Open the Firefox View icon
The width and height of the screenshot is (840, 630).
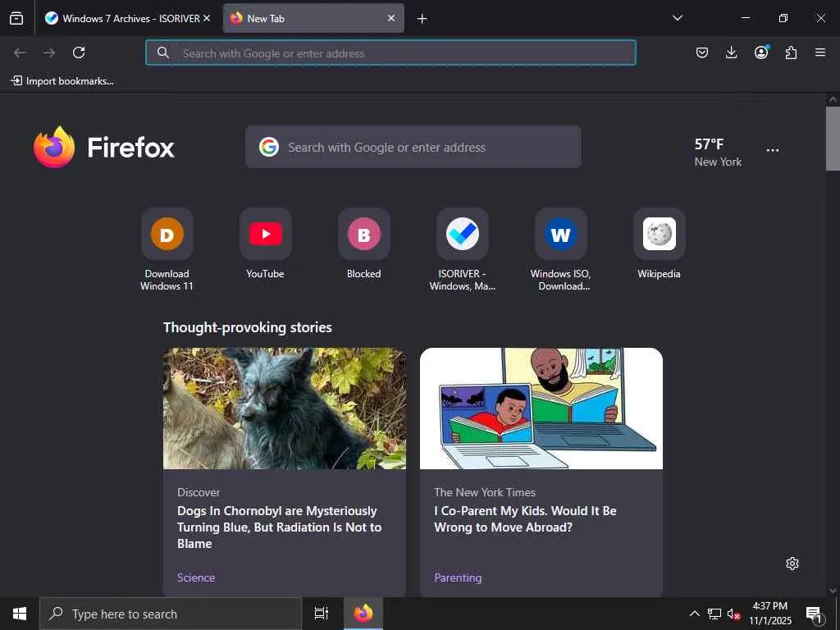[x=16, y=18]
